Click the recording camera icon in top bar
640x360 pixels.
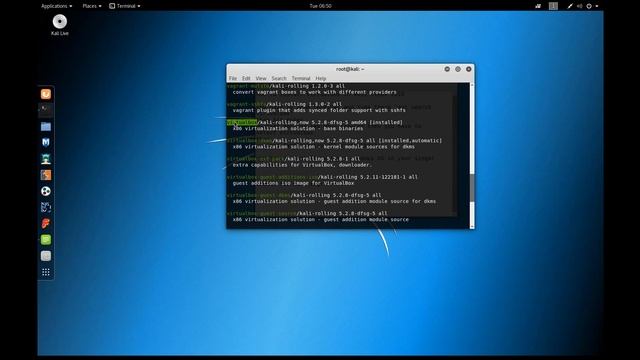538,6
